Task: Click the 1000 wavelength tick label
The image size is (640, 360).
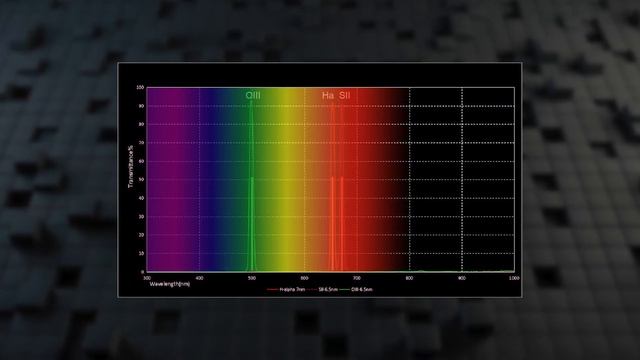Action: click(x=514, y=278)
